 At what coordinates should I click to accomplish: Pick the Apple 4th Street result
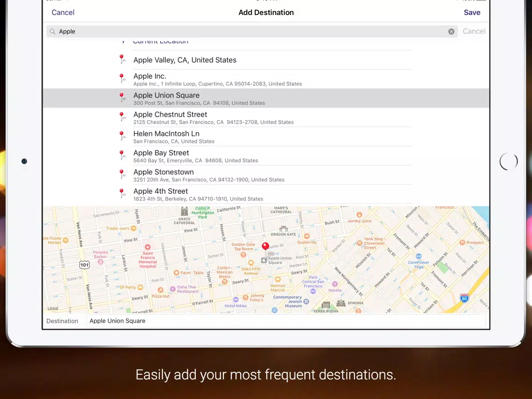[266, 194]
